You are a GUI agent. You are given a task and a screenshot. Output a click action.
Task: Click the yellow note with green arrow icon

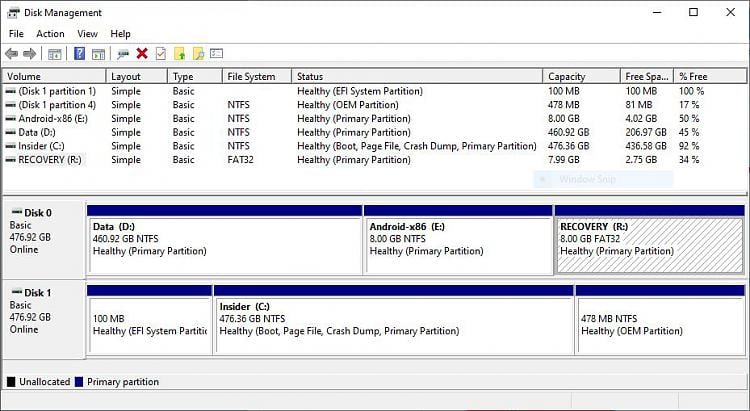pyautogui.click(x=180, y=54)
